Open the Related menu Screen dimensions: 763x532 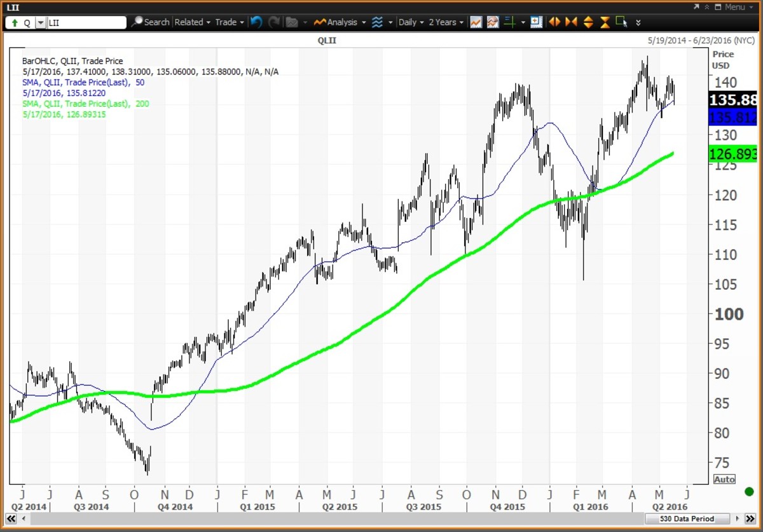pyautogui.click(x=192, y=22)
